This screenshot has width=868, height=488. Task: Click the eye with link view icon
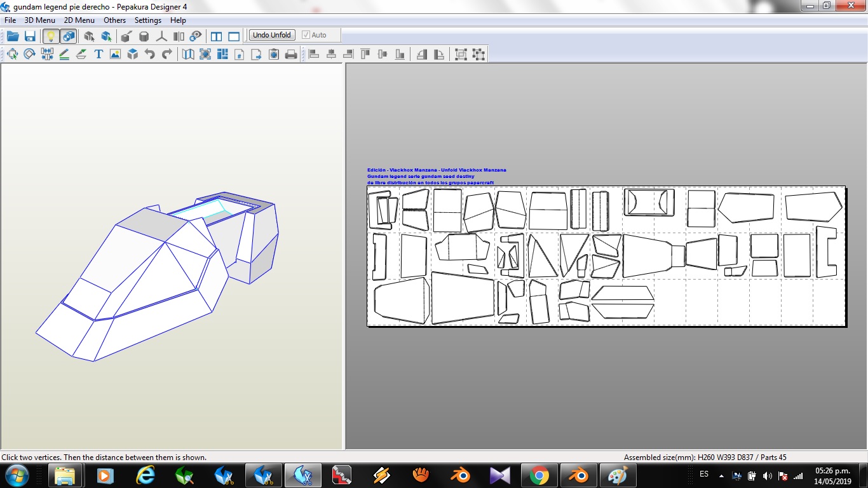click(196, 36)
